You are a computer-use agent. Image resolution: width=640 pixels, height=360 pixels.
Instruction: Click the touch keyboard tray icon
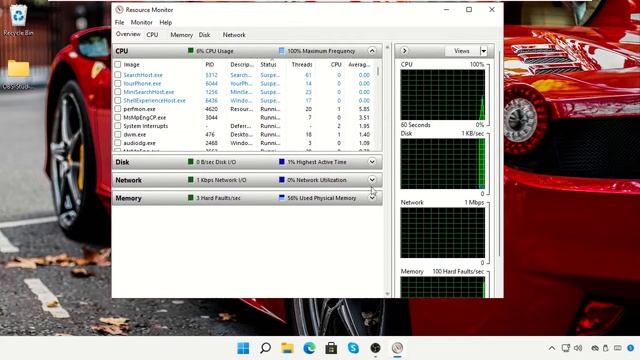tap(618, 348)
